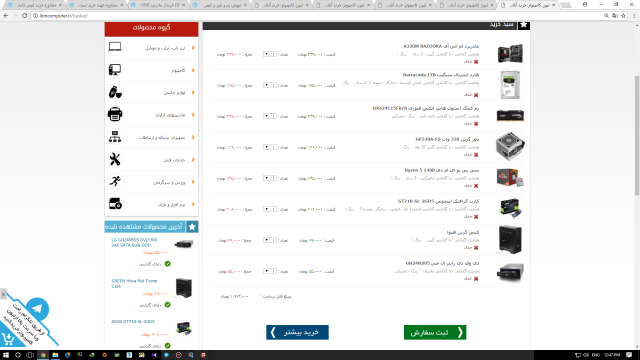Switch to the second browser tab

pyautogui.click(x=96, y=5)
